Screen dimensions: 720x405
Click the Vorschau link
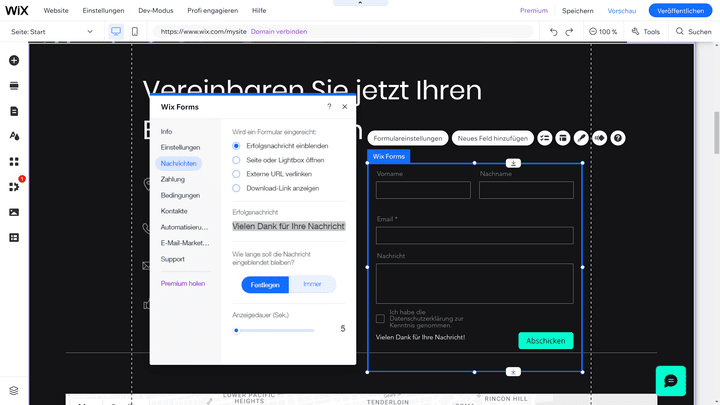click(622, 11)
